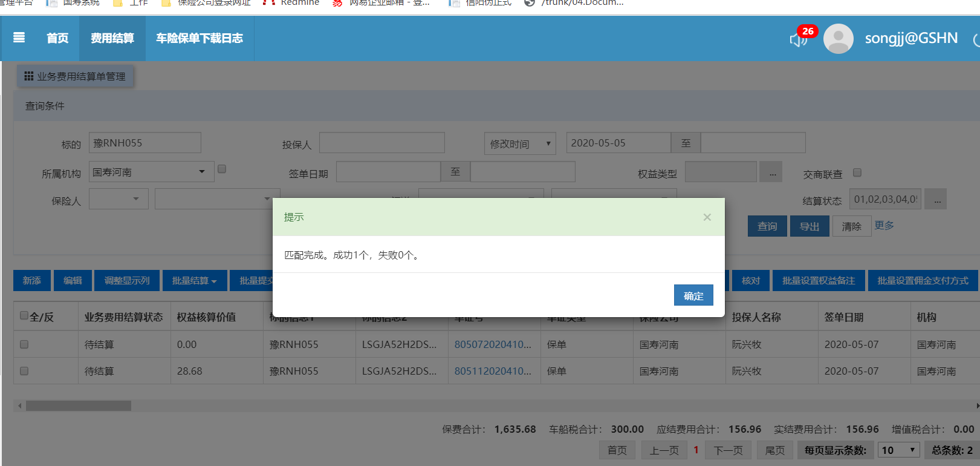Click the 编辑 button
Screen dimensions: 980x466
73,281
